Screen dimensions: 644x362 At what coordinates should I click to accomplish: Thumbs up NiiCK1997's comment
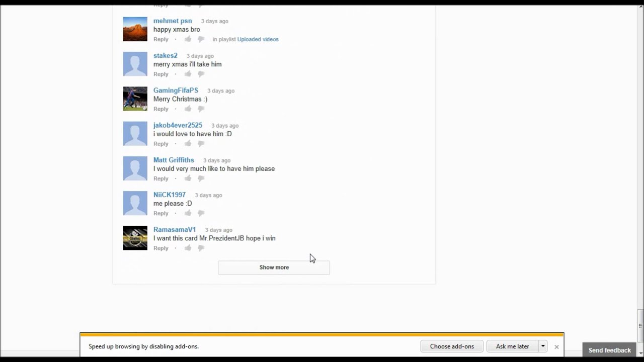(188, 213)
